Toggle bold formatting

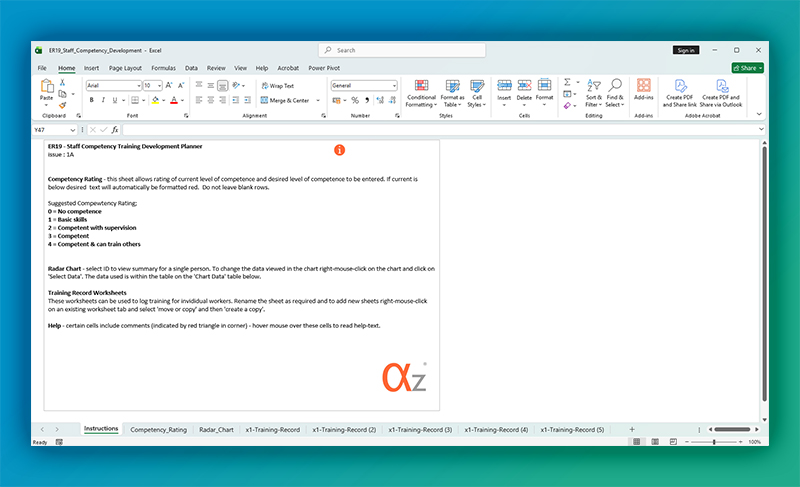click(x=90, y=100)
